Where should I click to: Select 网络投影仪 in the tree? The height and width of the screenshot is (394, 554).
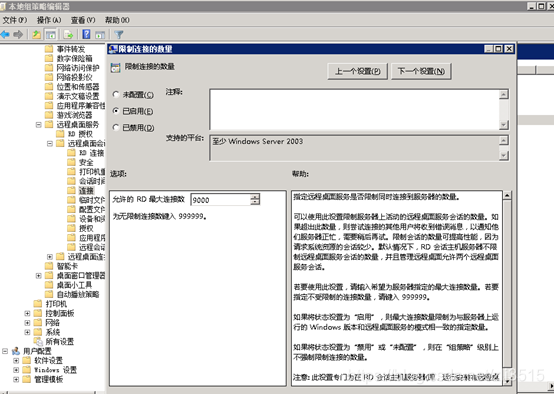(x=75, y=77)
